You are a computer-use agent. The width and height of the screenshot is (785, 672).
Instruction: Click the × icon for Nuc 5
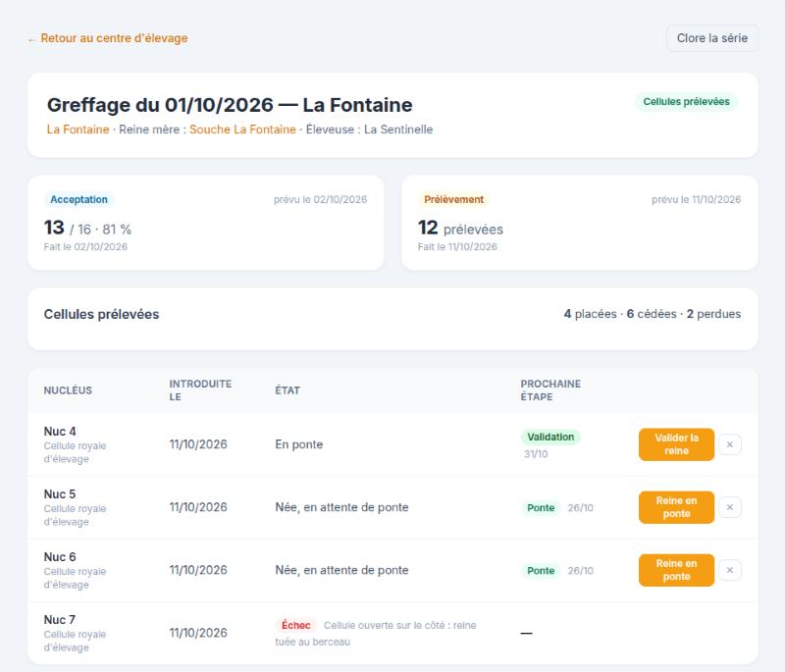[729, 507]
